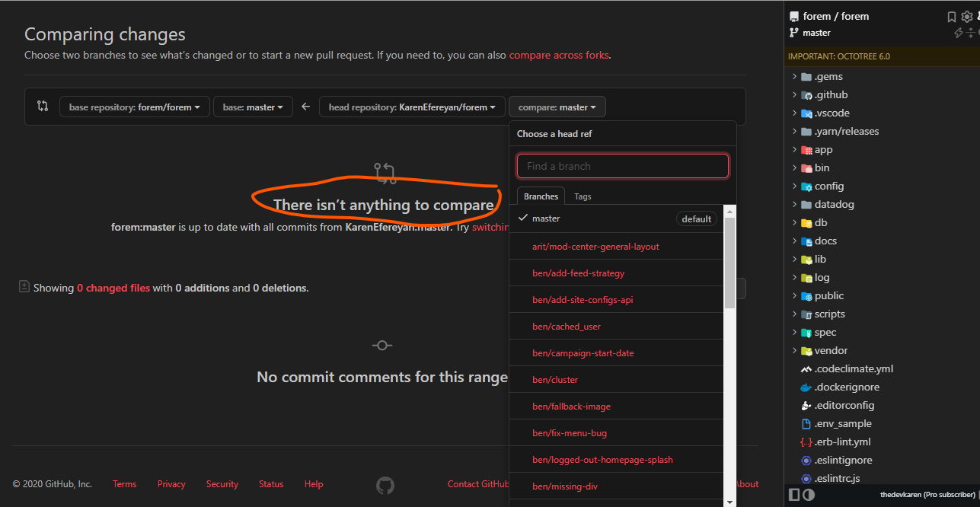The image size is (980, 507).
Task: Click the vendor folder icon
Action: point(806,351)
